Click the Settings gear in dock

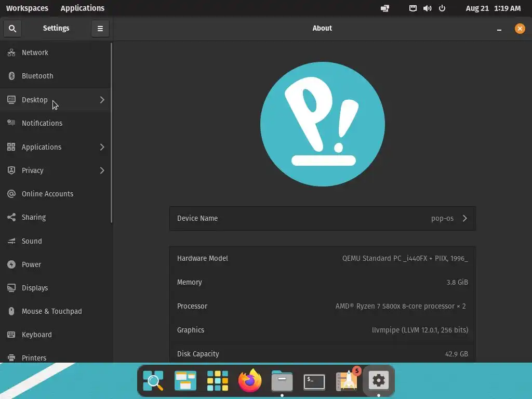[x=379, y=380]
